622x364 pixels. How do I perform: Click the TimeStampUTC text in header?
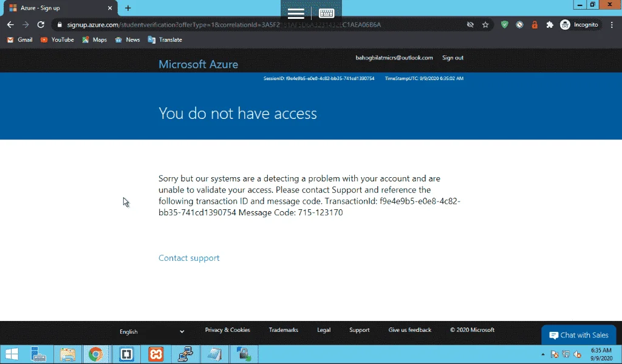(x=424, y=78)
